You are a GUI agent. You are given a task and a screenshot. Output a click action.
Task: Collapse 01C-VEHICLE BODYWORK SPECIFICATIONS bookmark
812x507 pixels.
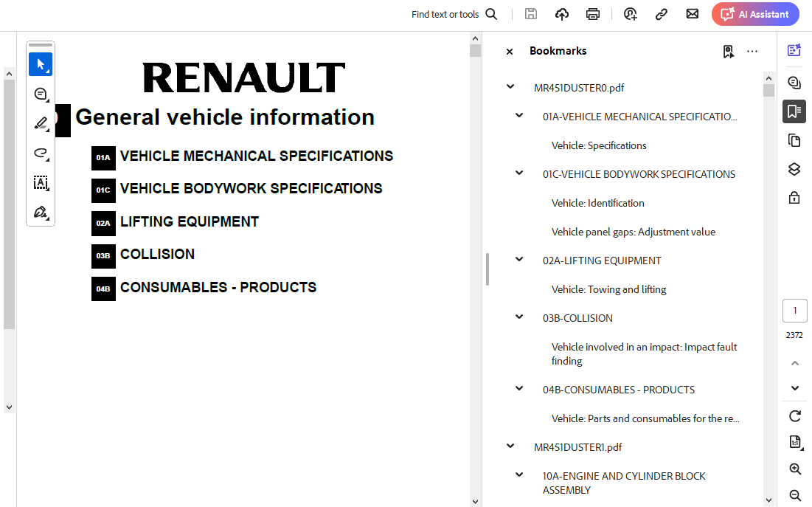click(519, 173)
